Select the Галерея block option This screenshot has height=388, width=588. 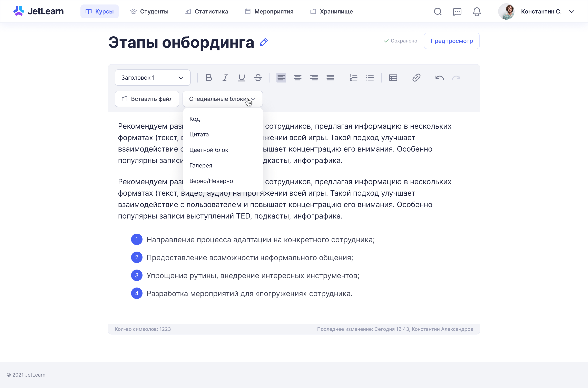(201, 166)
